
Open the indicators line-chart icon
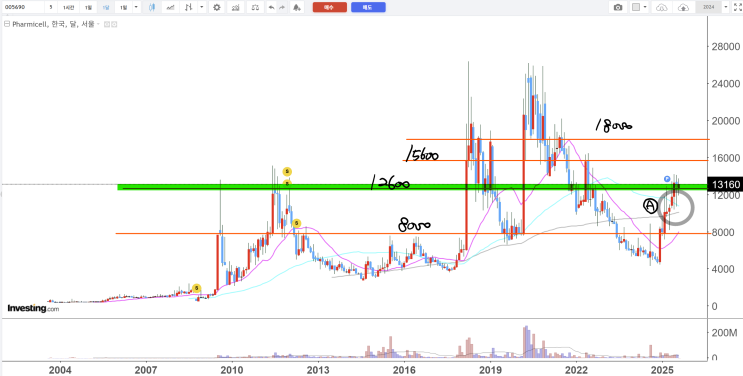click(170, 7)
